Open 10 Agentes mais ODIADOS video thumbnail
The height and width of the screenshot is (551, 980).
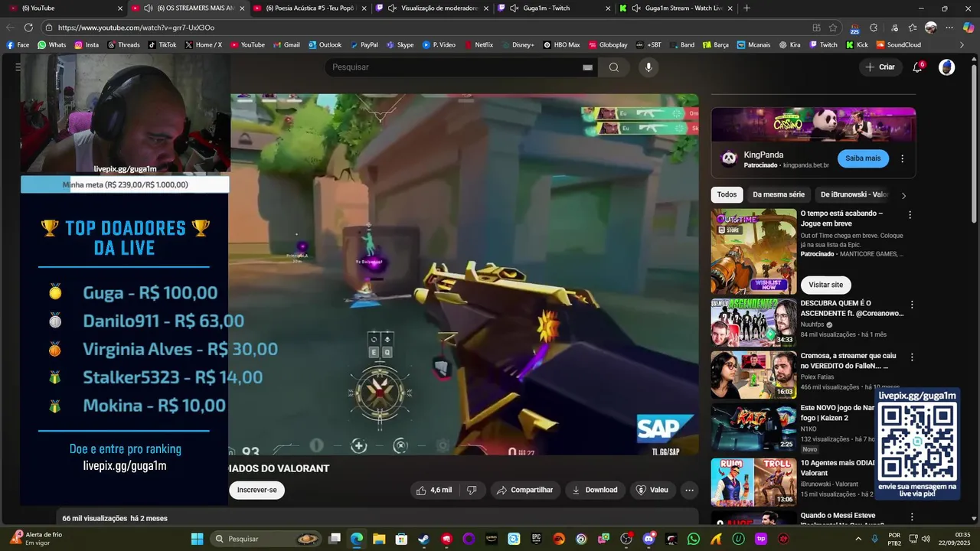click(753, 482)
